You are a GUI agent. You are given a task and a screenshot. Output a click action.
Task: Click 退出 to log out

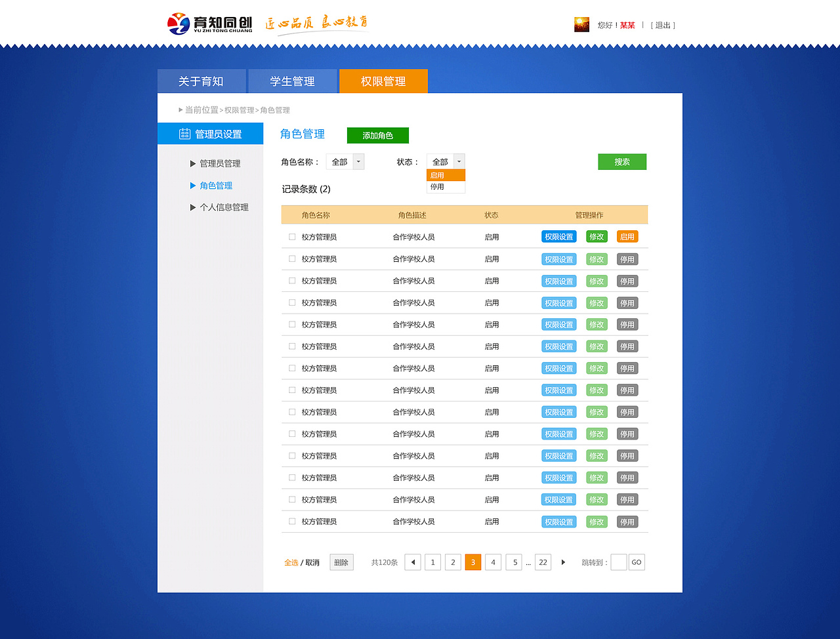tap(661, 25)
